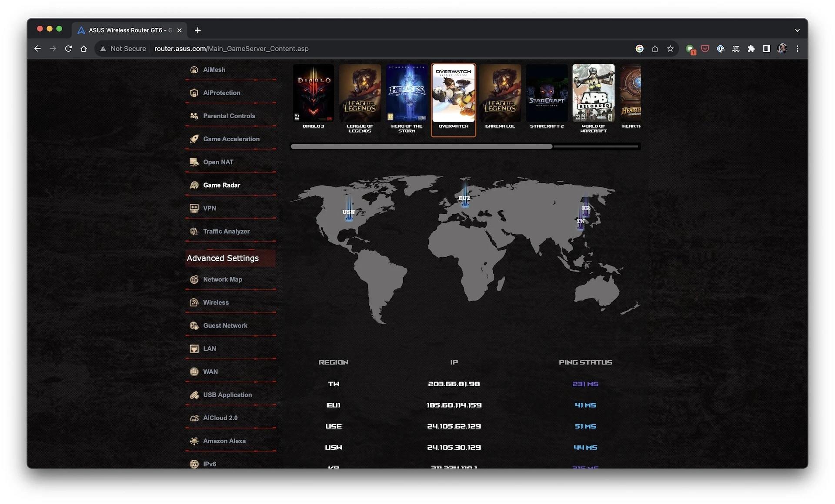Click IP address 24.105.62.129
The width and height of the screenshot is (835, 504).
454,426
